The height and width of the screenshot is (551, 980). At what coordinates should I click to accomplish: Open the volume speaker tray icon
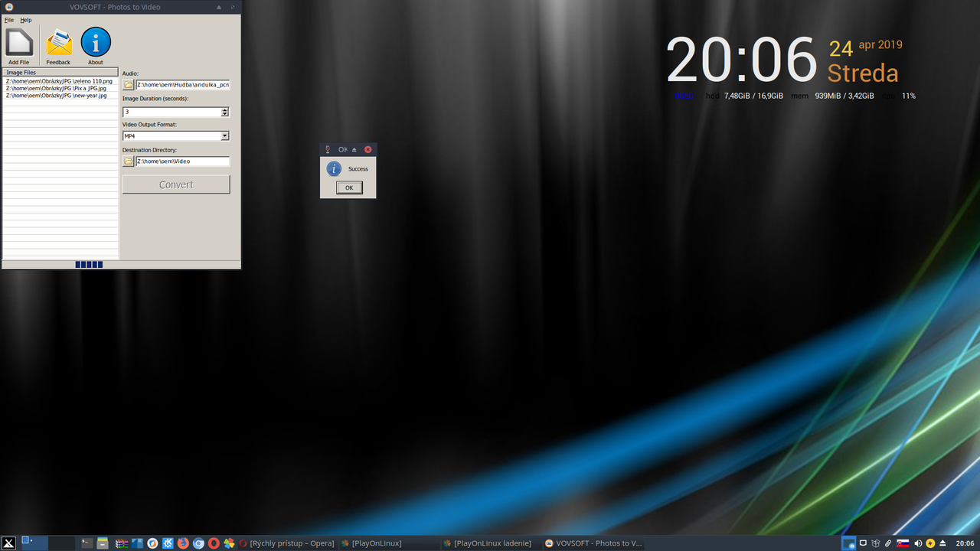click(918, 543)
